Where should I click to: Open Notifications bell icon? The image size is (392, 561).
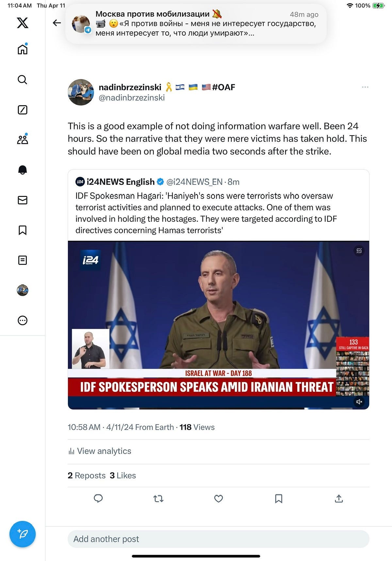(x=23, y=170)
